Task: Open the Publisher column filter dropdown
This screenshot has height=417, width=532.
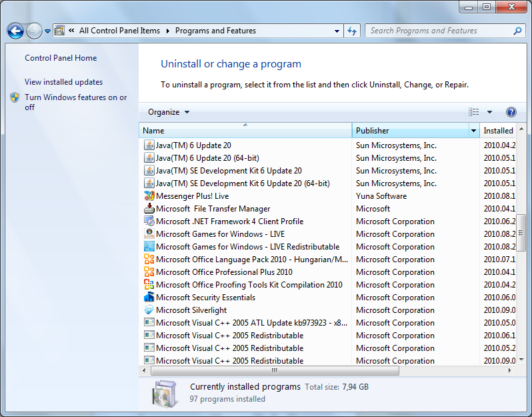Action: coord(473,130)
